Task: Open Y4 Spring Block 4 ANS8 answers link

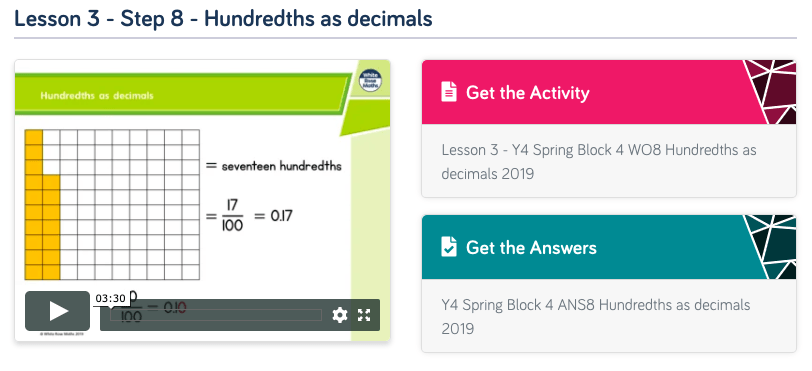Action: [596, 317]
